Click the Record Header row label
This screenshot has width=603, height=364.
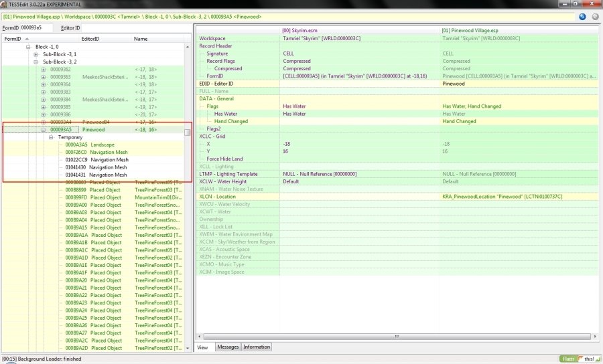click(x=215, y=45)
